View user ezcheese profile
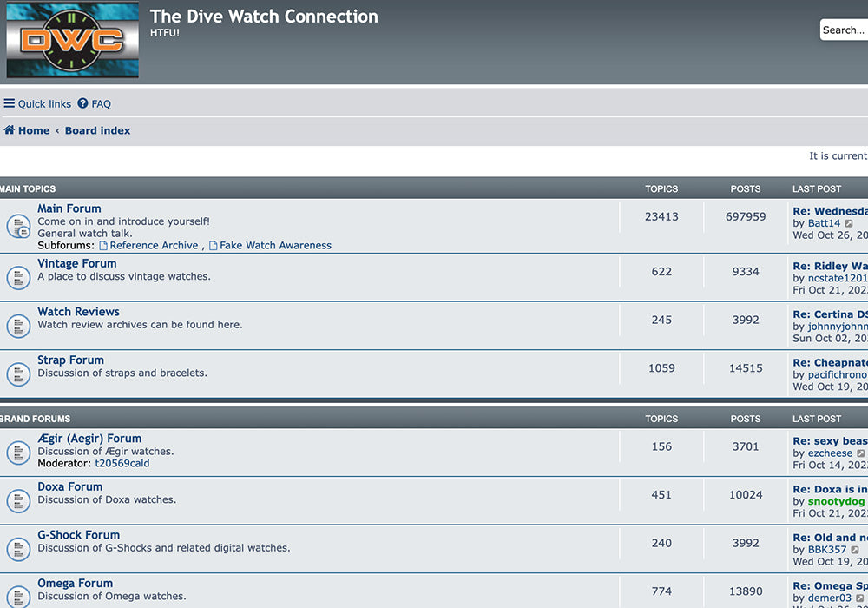868x608 pixels. click(x=831, y=453)
